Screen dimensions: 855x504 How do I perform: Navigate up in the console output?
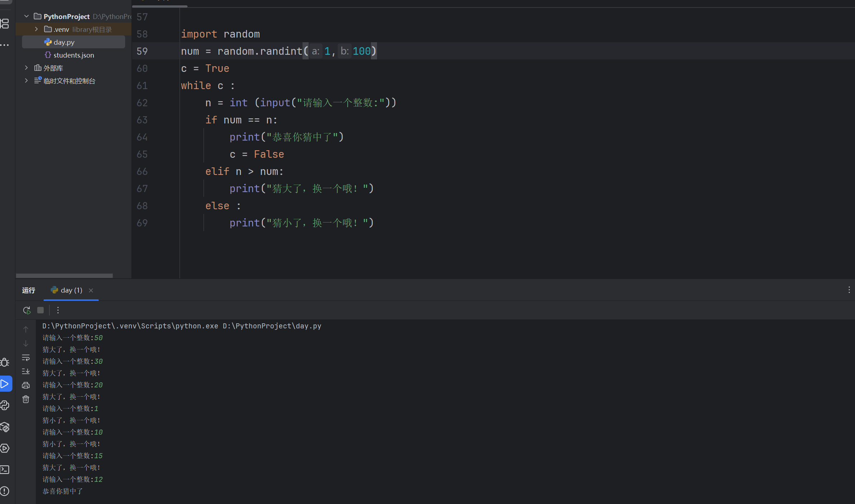point(25,329)
